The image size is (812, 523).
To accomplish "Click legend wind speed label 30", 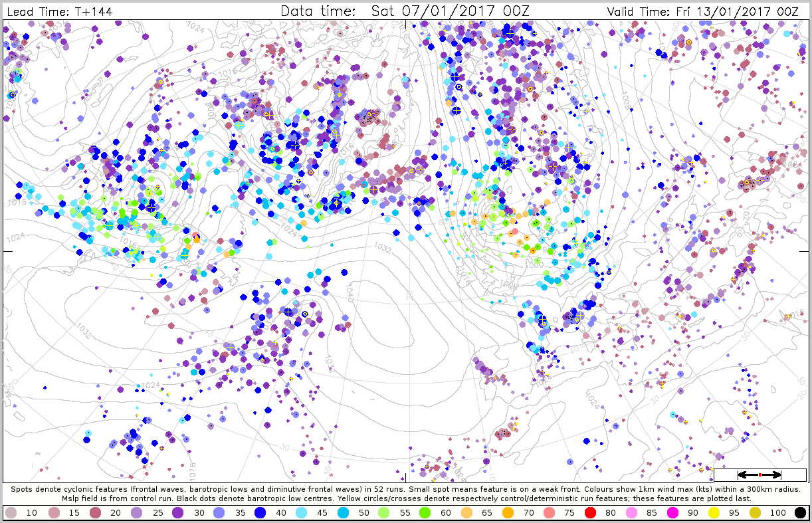I will [200, 513].
